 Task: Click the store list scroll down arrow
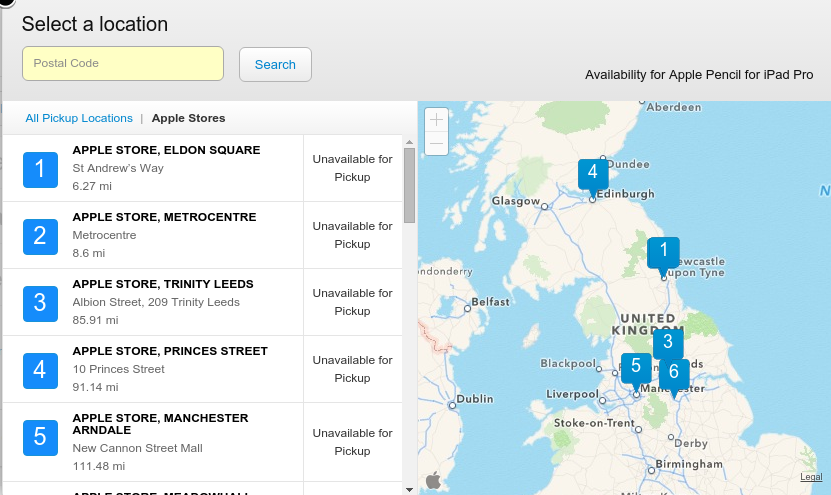pyautogui.click(x=409, y=490)
